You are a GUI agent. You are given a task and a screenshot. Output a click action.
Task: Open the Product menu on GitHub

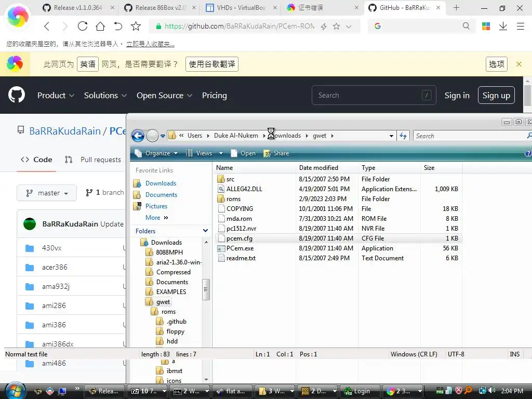56,96
